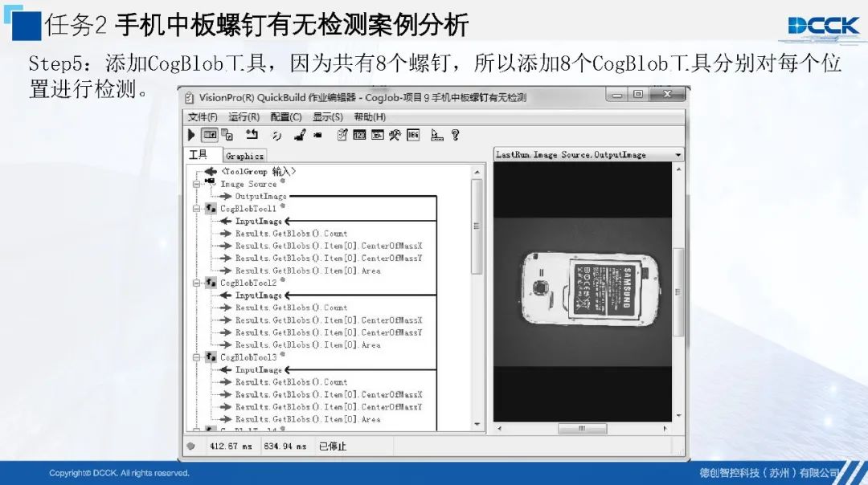The height and width of the screenshot is (485, 868).
Task: Open image source camera toolbar icon
Action: tap(317, 135)
